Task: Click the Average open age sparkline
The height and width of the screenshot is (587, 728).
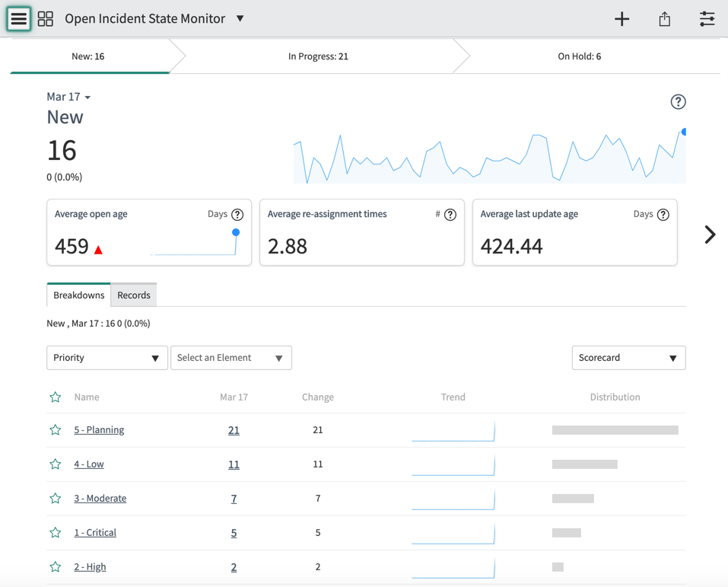Action: (195, 243)
